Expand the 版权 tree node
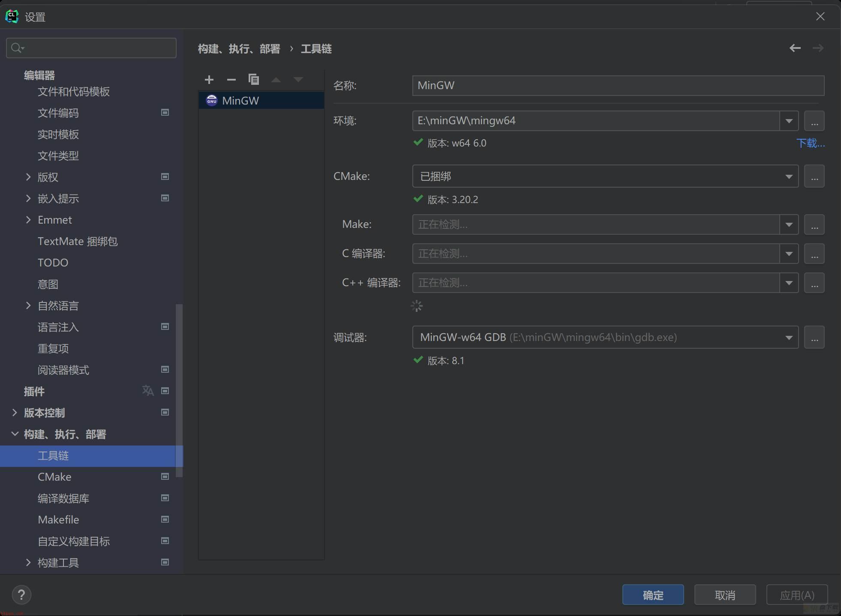Image resolution: width=841 pixels, height=616 pixels. tap(28, 176)
